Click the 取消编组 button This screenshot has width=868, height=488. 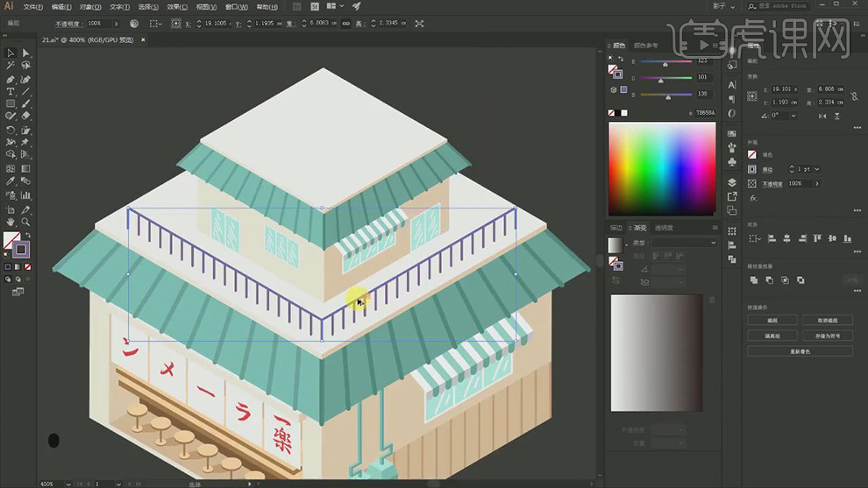click(826, 321)
